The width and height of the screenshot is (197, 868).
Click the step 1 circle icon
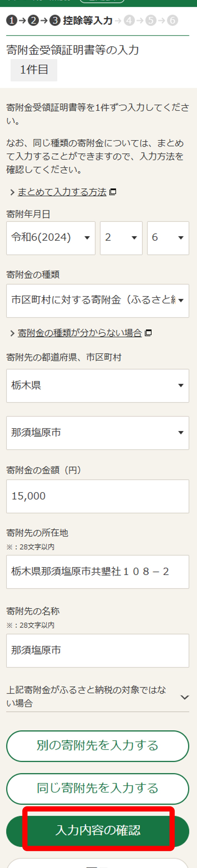pyautogui.click(x=11, y=20)
